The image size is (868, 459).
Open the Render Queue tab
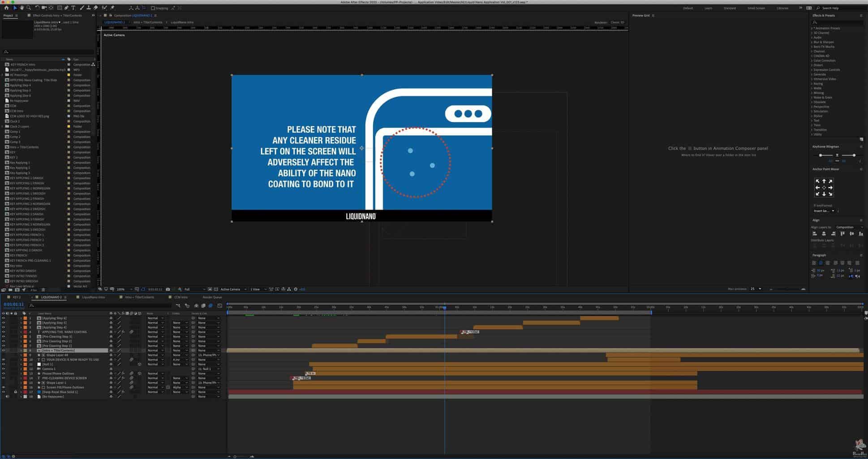tap(212, 297)
